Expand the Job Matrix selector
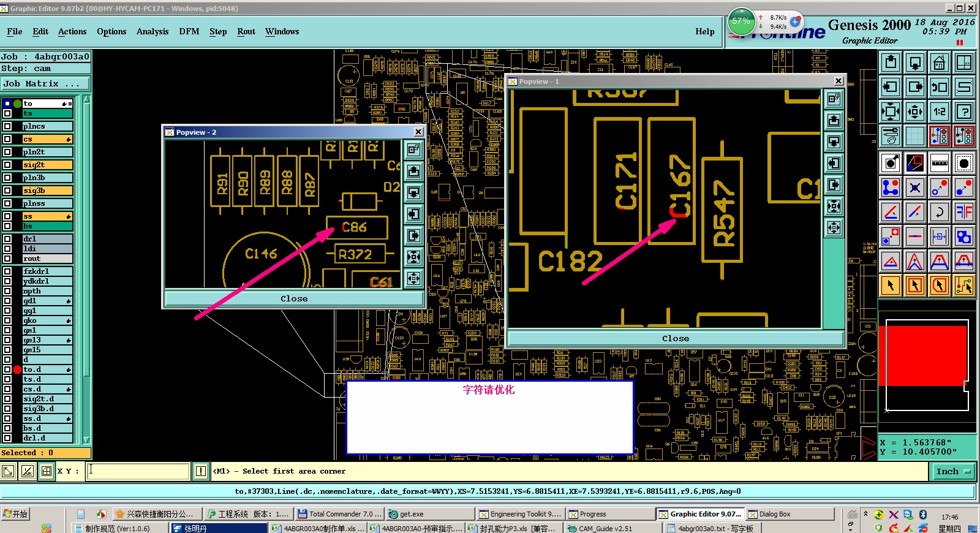The image size is (980, 533). [45, 83]
